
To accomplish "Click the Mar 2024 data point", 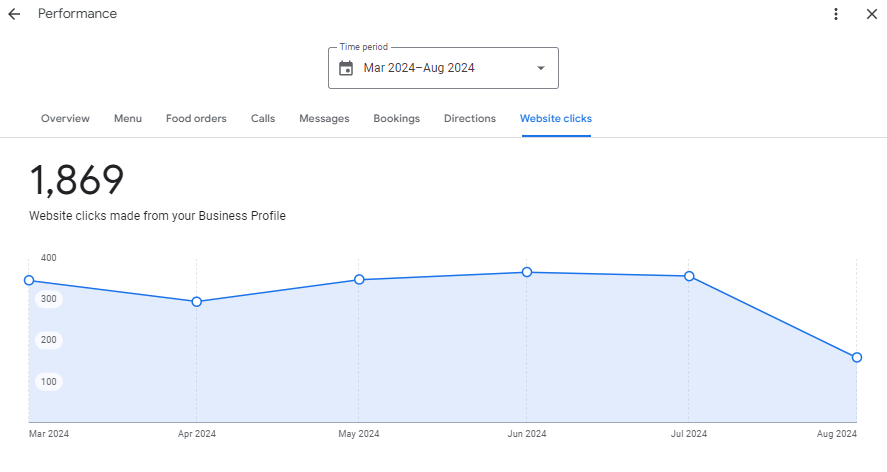I will (x=29, y=281).
